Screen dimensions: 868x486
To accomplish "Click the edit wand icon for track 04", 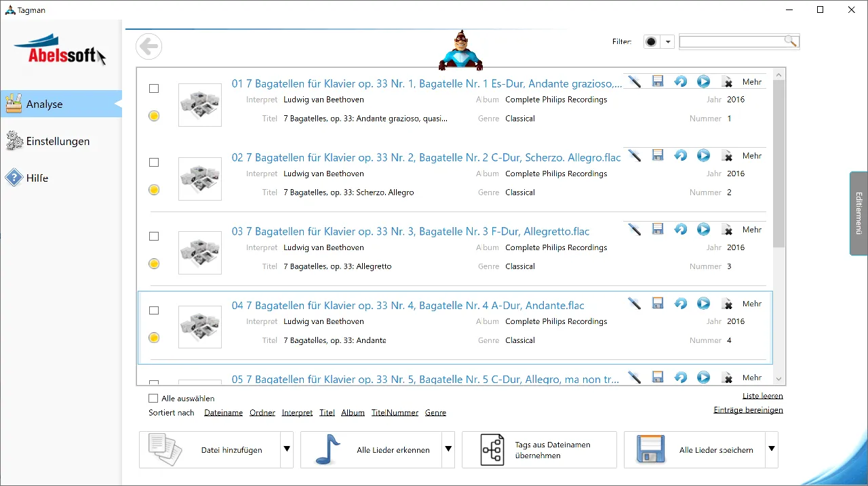I will coord(634,303).
